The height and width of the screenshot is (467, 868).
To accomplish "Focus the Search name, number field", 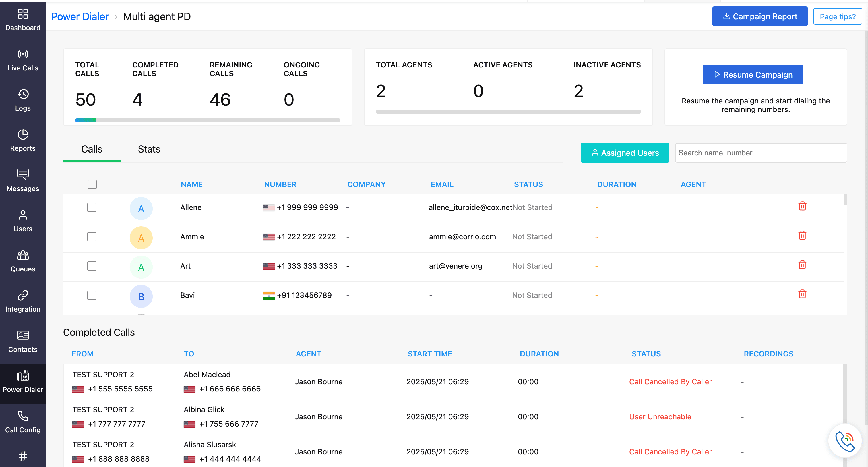I will pos(761,153).
